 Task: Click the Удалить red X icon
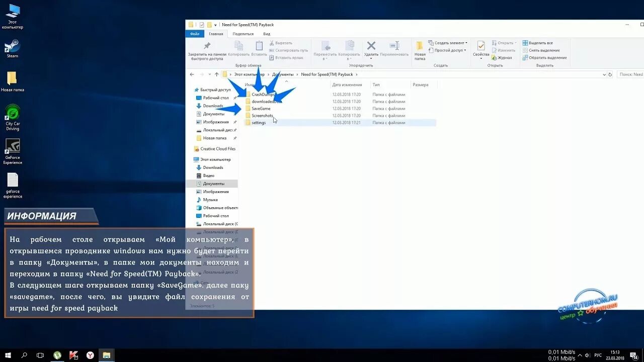coord(371,46)
